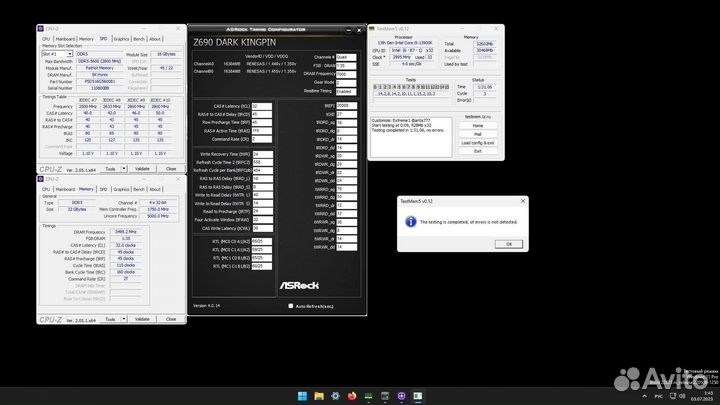Click the Exit button in TestMem5
Screen dimensions: 720x405
[x=478, y=151]
